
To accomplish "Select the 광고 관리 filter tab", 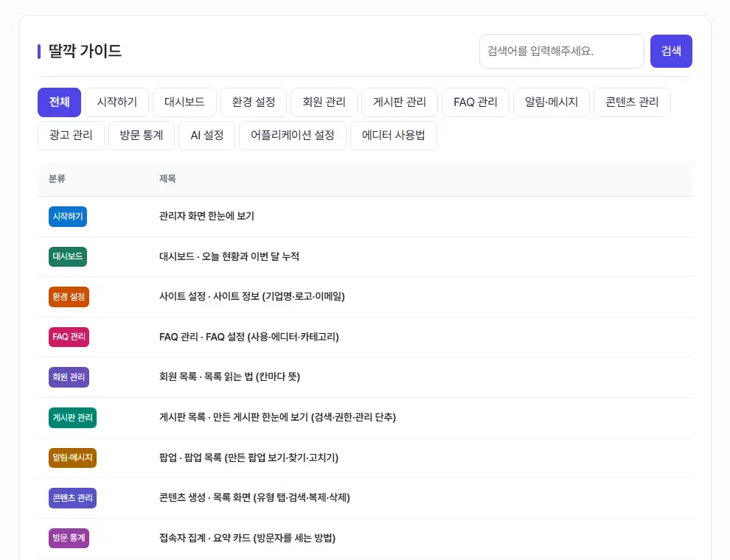I will pyautogui.click(x=71, y=136).
